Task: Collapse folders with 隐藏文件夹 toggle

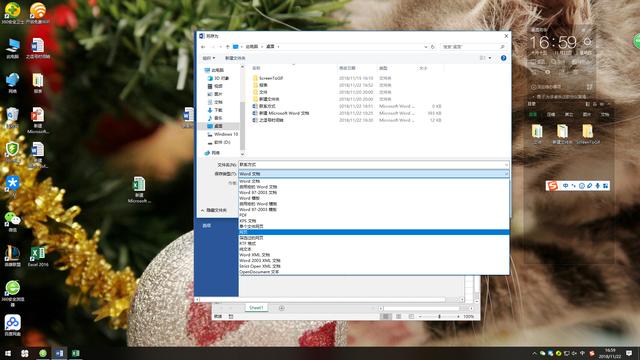Action: (x=213, y=210)
